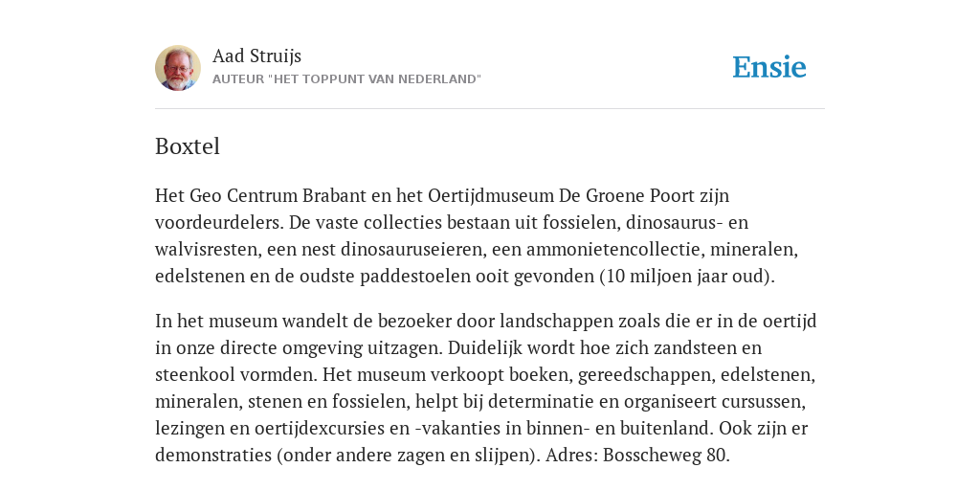Click the Boxtel heading
Screen dimensions: 980x490
(188, 146)
